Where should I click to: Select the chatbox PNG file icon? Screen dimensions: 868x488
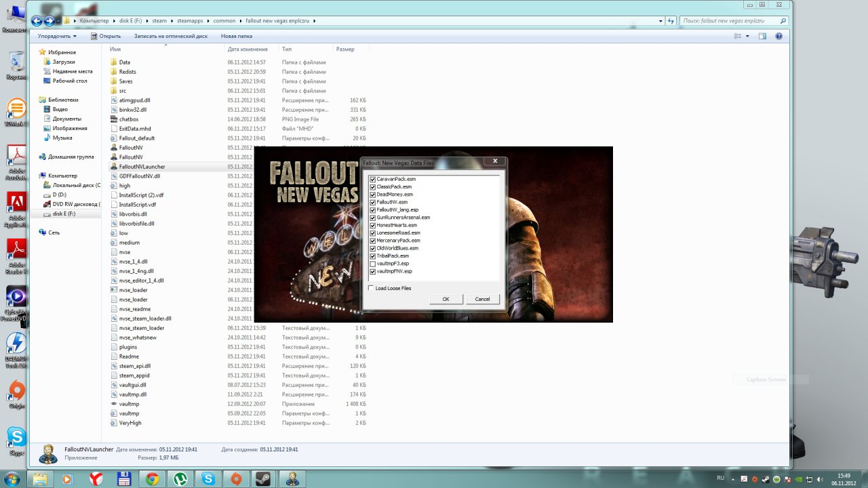click(x=113, y=119)
